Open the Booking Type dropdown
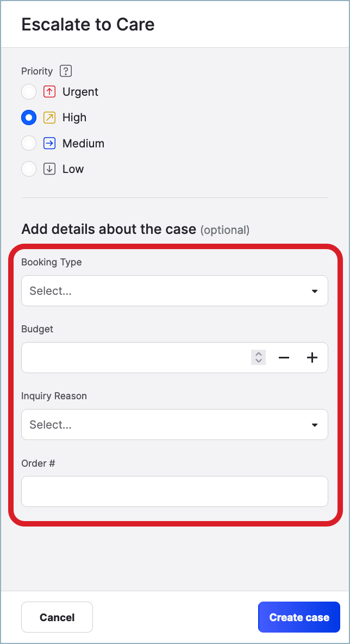This screenshot has height=644, width=350. [x=163, y=291]
